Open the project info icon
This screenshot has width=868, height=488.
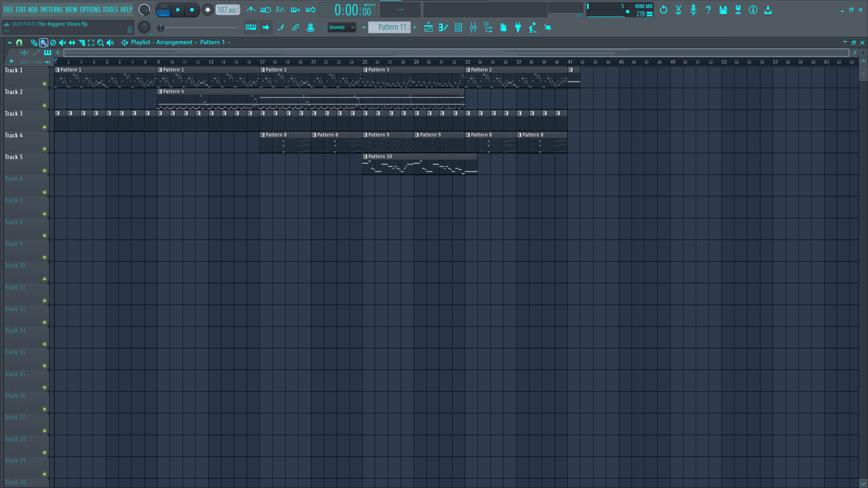[753, 9]
